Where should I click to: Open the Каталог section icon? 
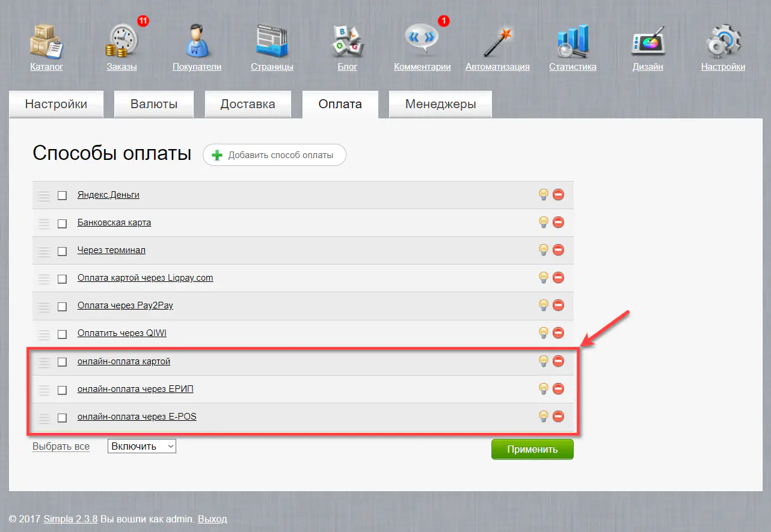click(x=46, y=41)
